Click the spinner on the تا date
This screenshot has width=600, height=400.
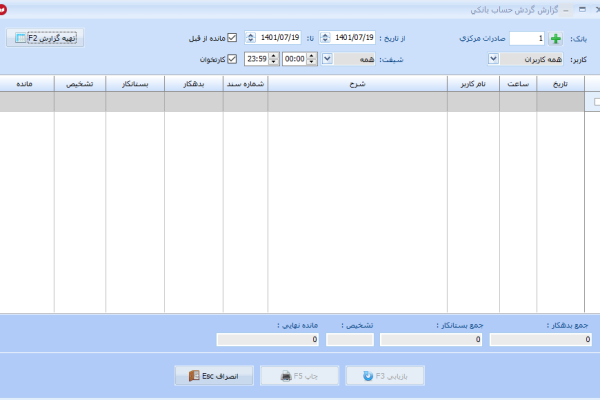(250, 38)
